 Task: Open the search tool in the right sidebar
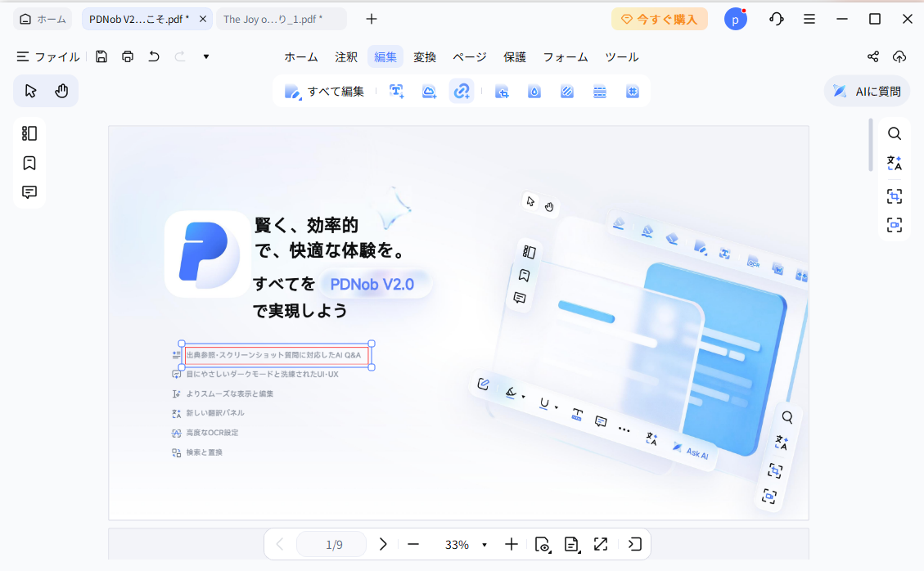[x=894, y=133]
